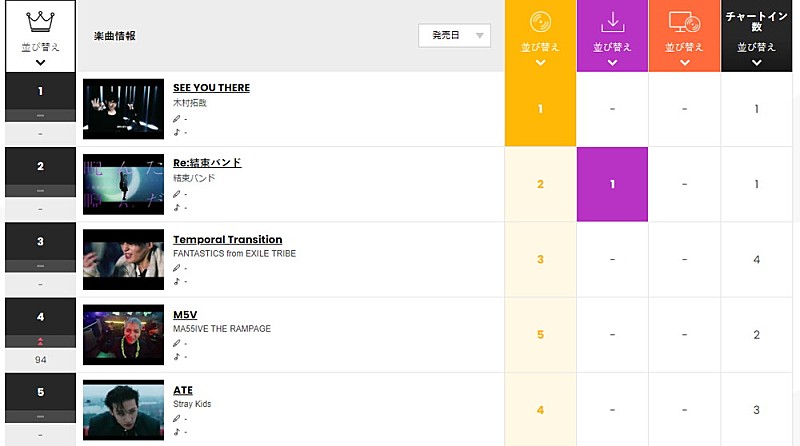Click the music note icon under ATE
This screenshot has height=446, width=800.
tap(177, 432)
